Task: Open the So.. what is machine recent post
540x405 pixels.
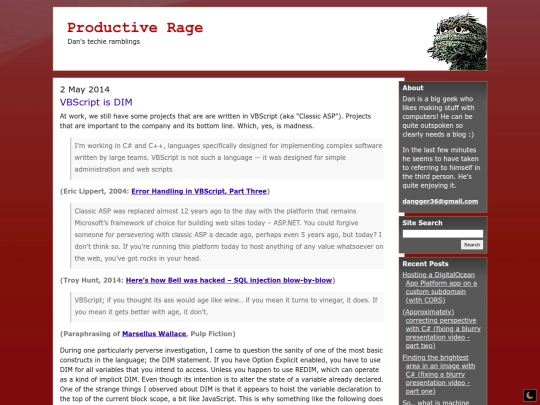Action: click(x=436, y=402)
